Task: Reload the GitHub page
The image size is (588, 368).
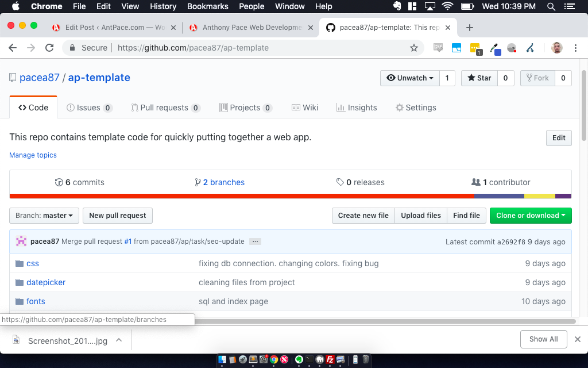Action: (x=49, y=48)
